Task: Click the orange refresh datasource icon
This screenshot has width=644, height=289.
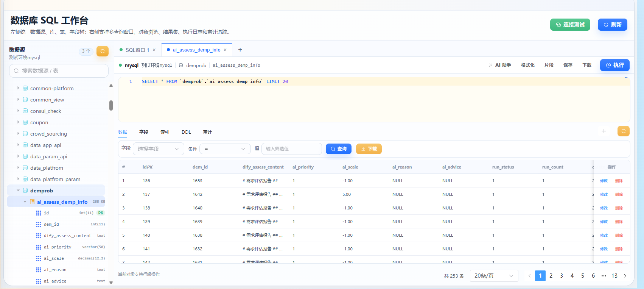Action: [x=103, y=51]
